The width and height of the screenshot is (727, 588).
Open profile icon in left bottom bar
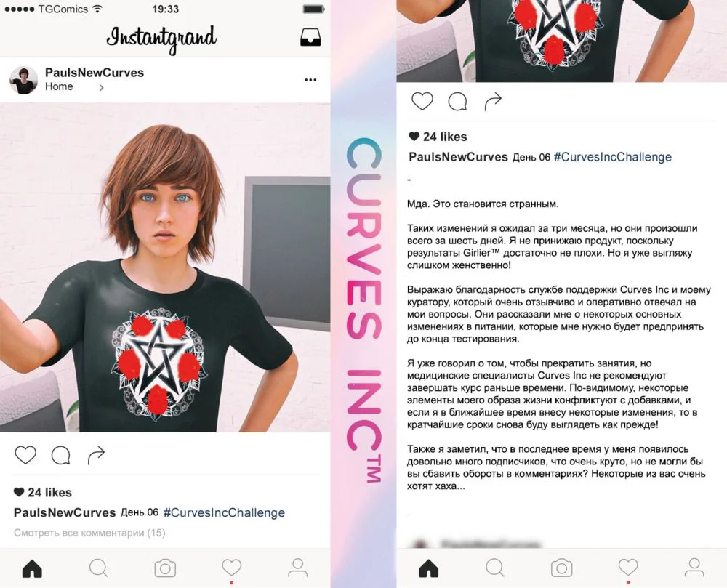tap(297, 568)
